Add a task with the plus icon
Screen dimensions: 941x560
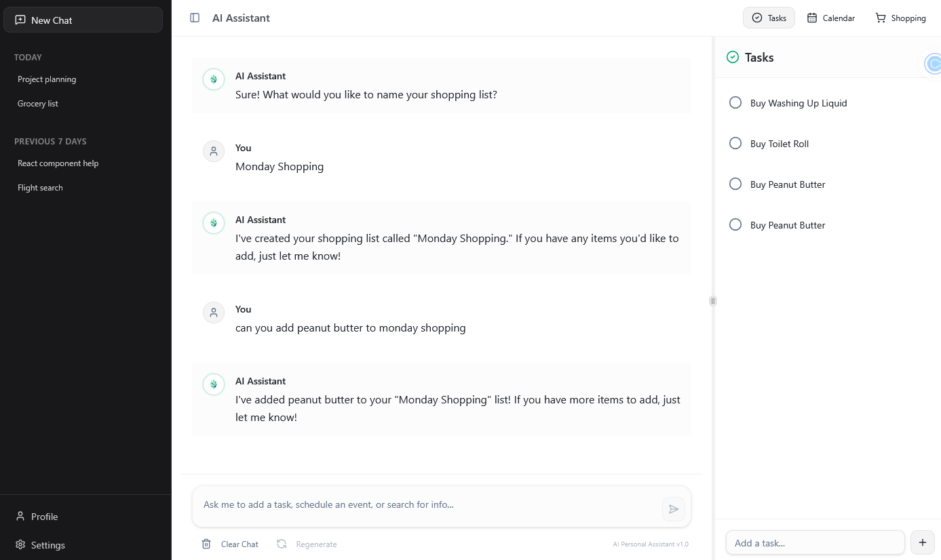click(922, 542)
